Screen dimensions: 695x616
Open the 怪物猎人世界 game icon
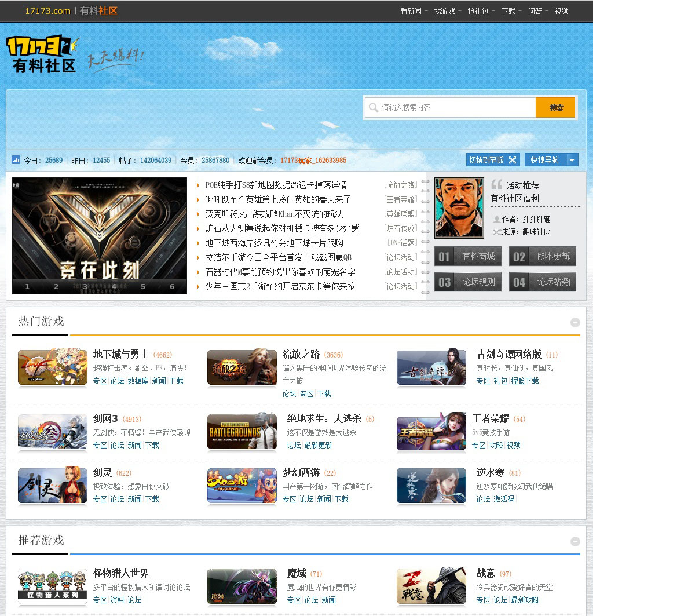[x=53, y=586]
